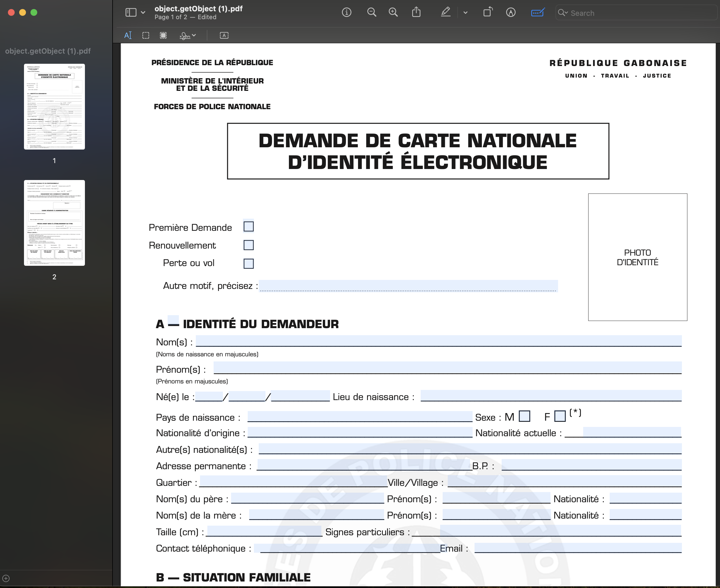Image resolution: width=720 pixels, height=588 pixels.
Task: Choose the Redact selection tool
Action: point(163,35)
